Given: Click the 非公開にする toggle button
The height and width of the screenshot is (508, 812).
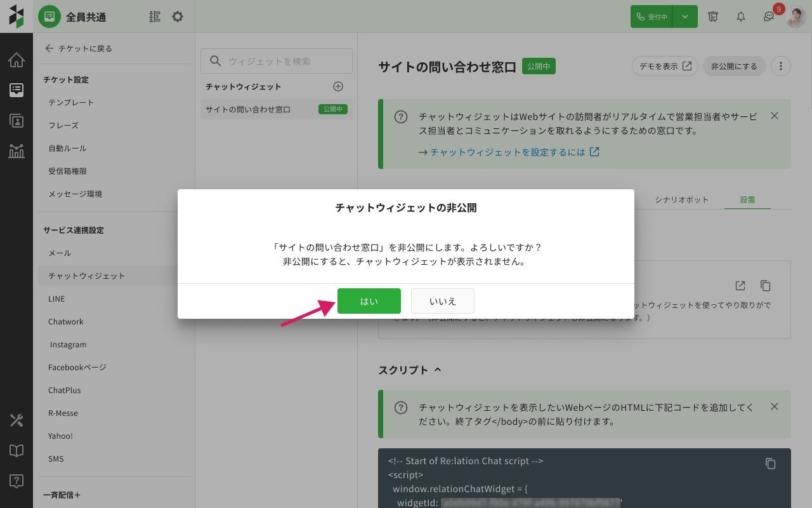Looking at the screenshot, I should point(734,66).
